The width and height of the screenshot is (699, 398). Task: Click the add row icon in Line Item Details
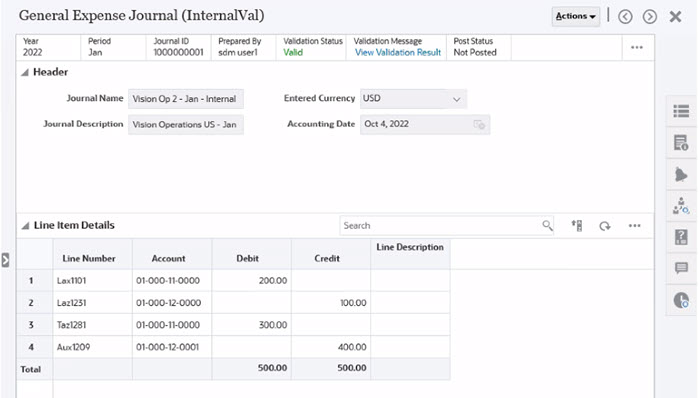coord(577,226)
